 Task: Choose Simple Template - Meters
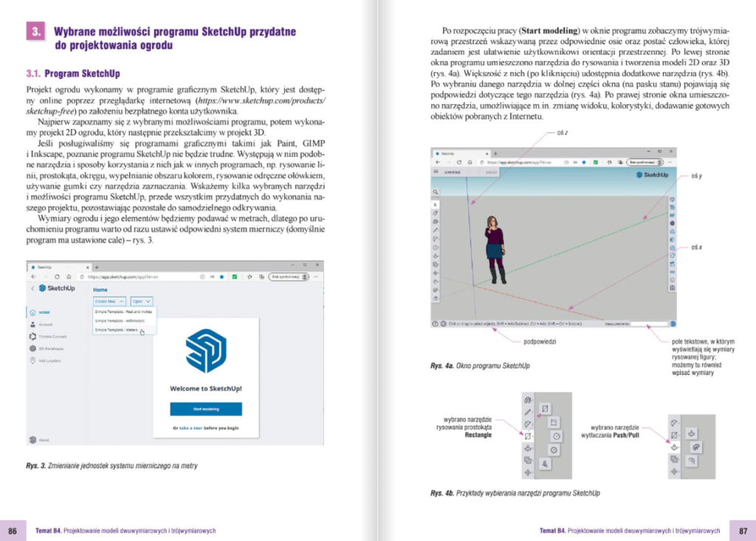(116, 331)
